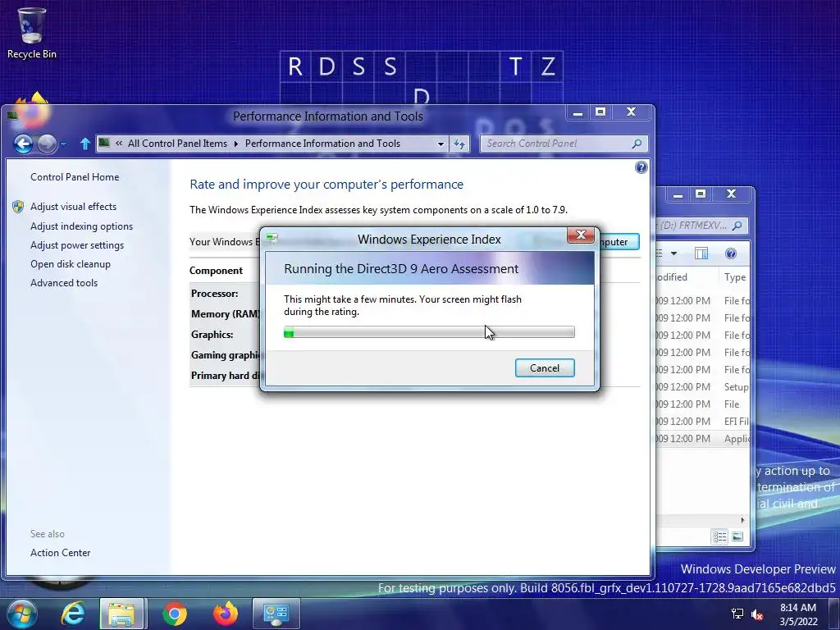Open Adjust indexing options link
Screen dimensions: 840x630
[81, 226]
